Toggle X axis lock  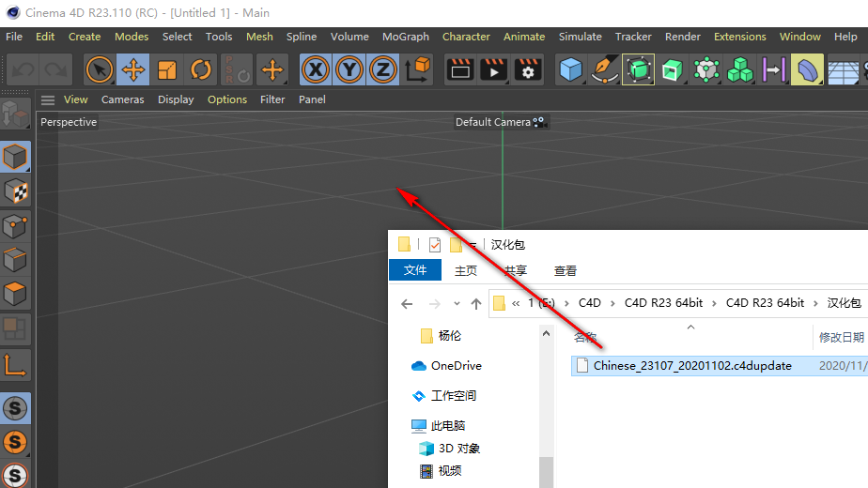pyautogui.click(x=315, y=69)
